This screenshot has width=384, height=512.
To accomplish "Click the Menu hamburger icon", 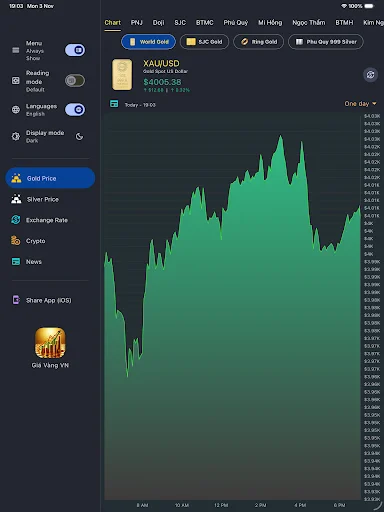I will tap(16, 50).
